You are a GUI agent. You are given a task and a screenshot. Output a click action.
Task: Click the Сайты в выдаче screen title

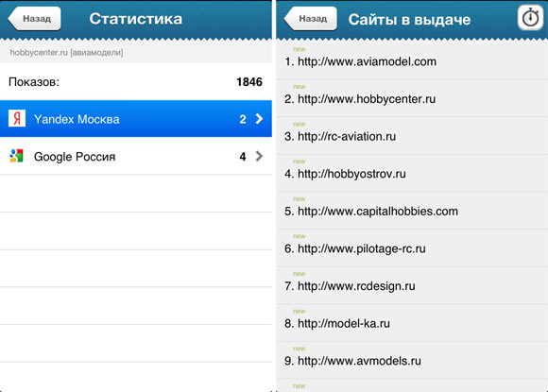[x=409, y=20]
